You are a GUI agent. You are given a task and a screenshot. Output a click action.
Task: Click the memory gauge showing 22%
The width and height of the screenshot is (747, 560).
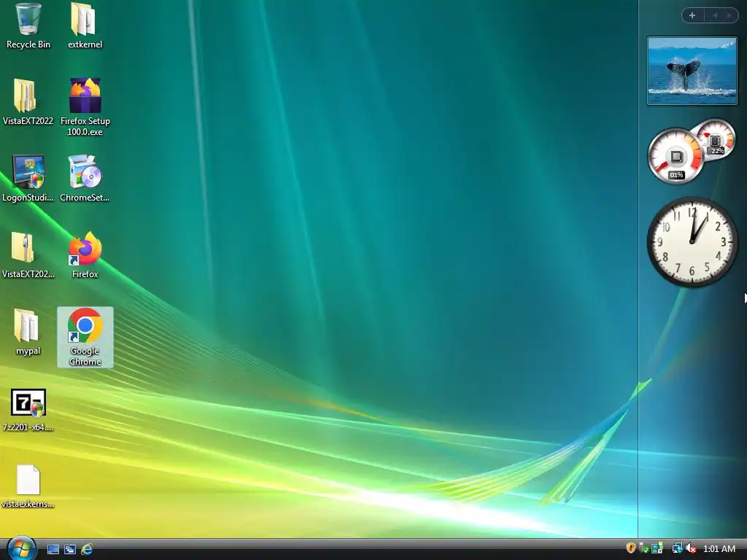(x=715, y=139)
